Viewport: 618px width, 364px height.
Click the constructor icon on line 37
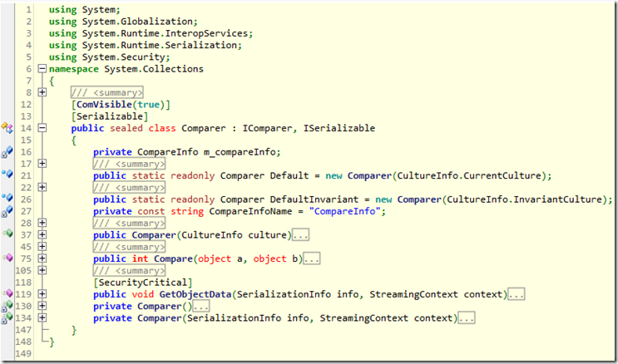(6, 235)
